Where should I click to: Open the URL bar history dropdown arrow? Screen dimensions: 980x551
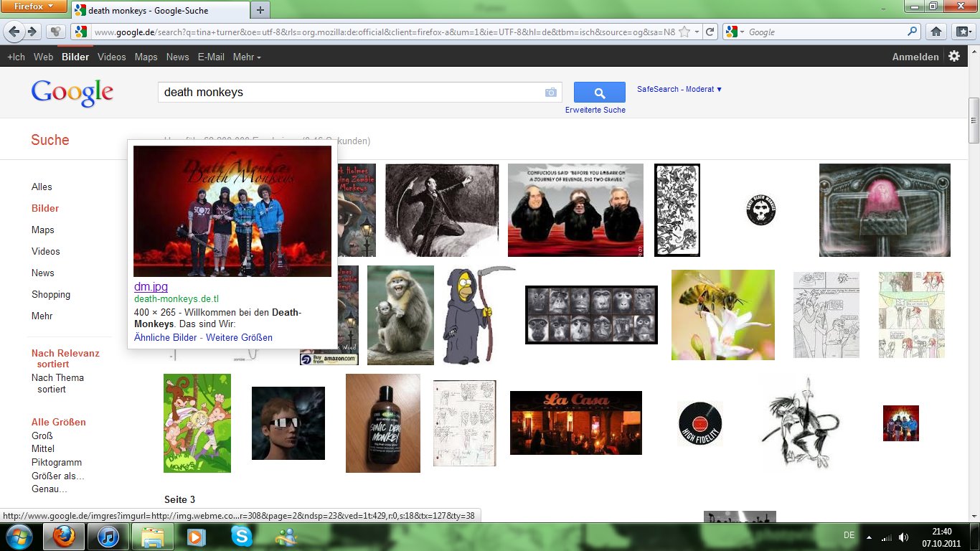(697, 32)
